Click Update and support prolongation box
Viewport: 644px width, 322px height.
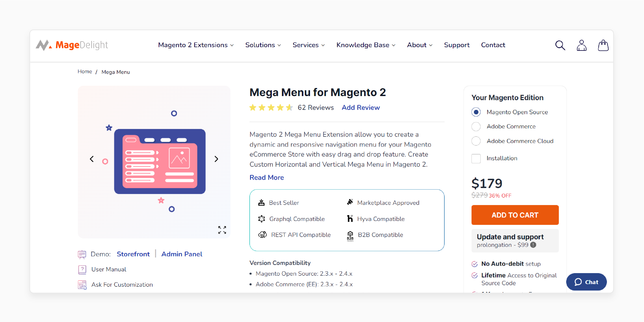coord(515,241)
